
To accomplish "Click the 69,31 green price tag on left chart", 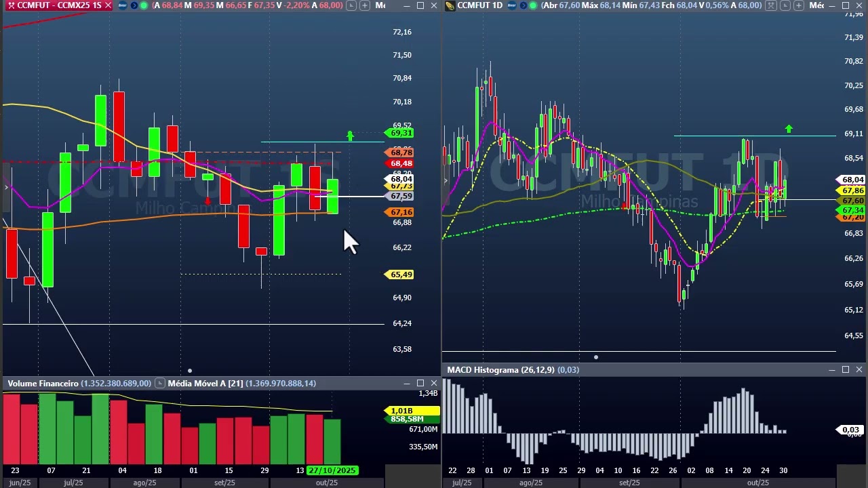I will (398, 134).
